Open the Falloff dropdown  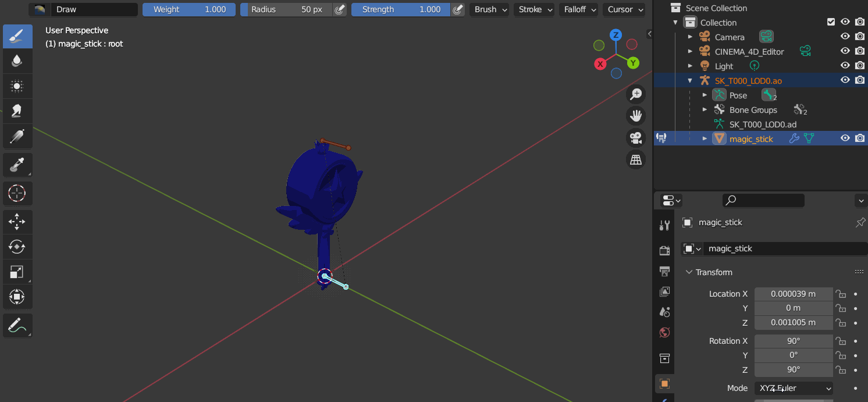click(x=579, y=9)
